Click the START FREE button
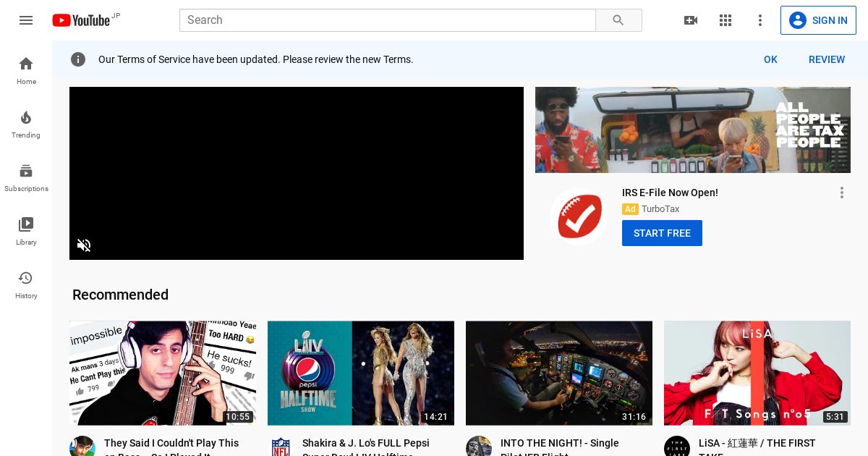The width and height of the screenshot is (868, 456). tap(662, 233)
